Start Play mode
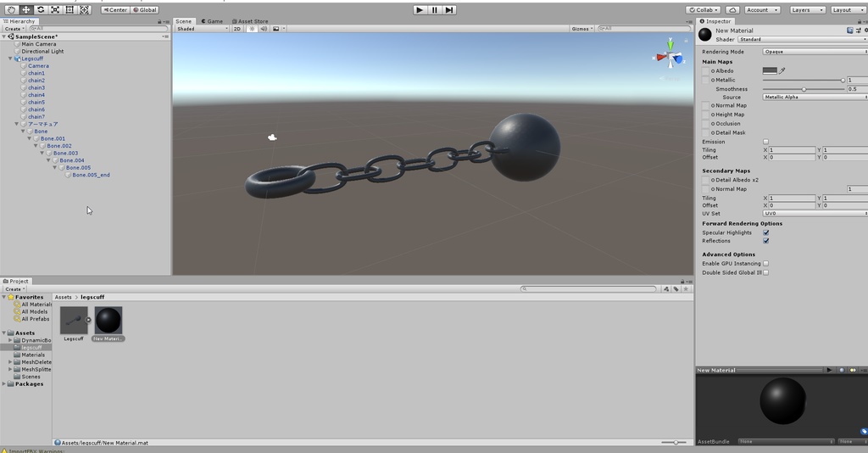The image size is (868, 453). [420, 10]
